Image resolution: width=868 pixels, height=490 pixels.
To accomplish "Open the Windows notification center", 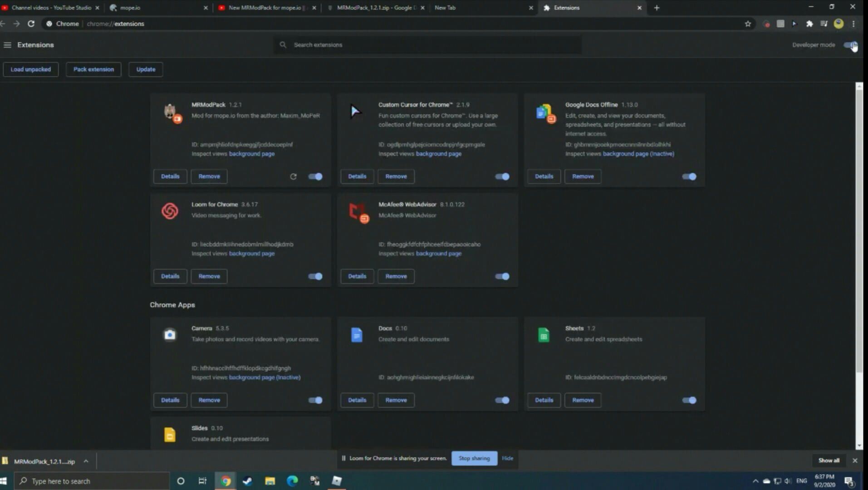I will [x=849, y=481].
